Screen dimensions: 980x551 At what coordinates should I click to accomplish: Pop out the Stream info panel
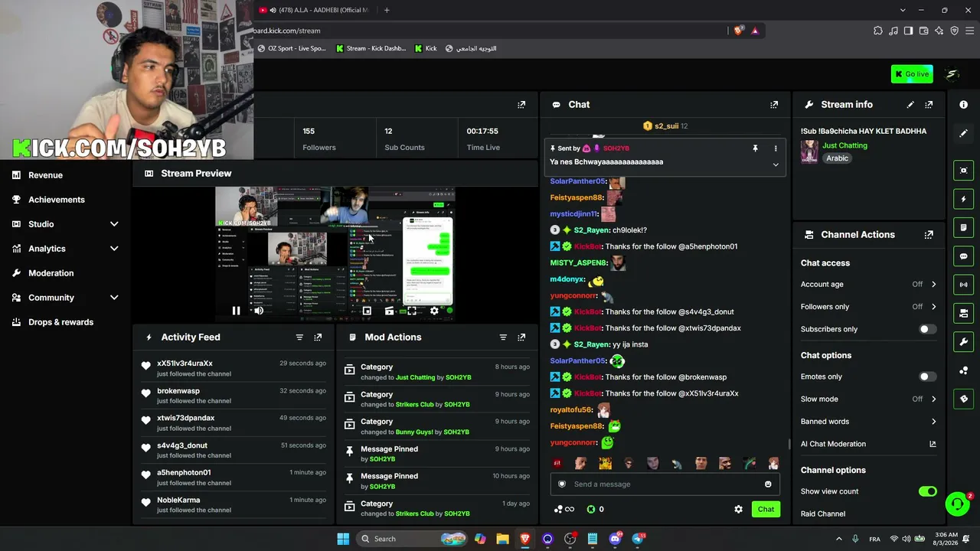coord(929,105)
